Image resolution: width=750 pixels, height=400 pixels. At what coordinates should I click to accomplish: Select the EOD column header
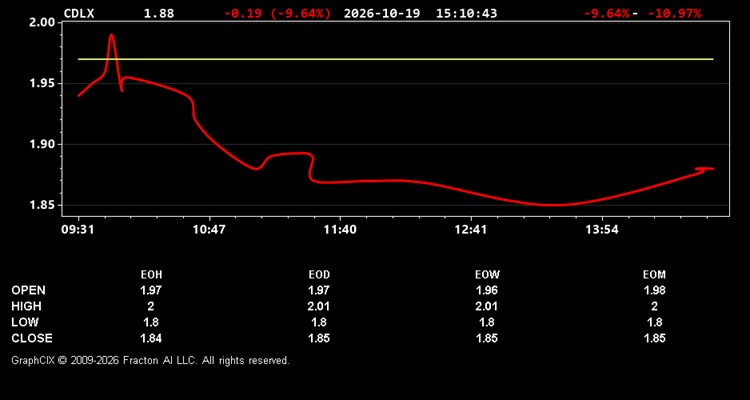319,275
